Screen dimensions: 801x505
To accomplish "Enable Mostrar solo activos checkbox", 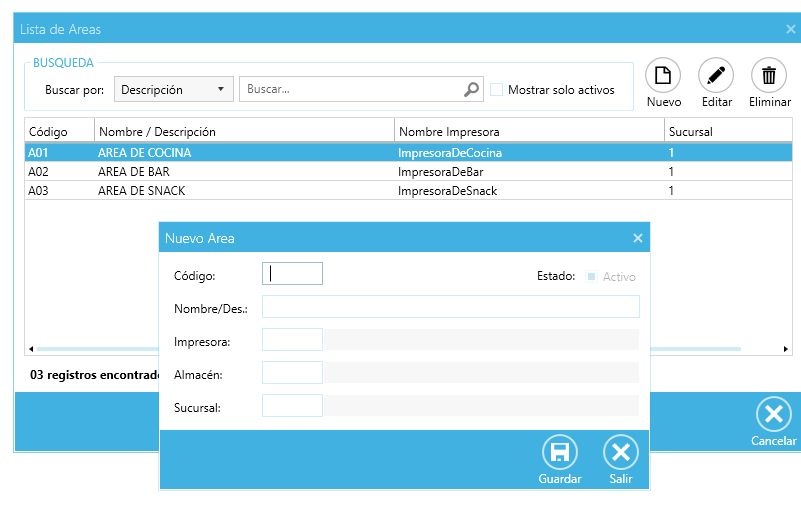I will (x=497, y=90).
